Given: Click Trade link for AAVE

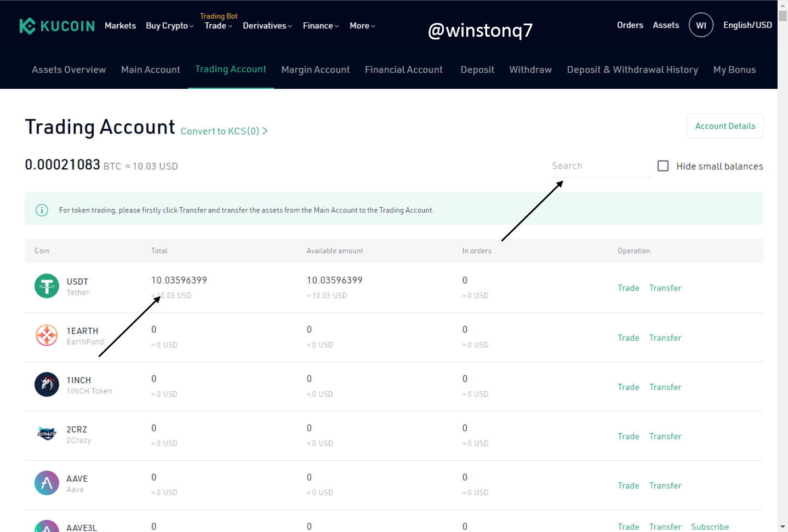Looking at the screenshot, I should pos(629,486).
